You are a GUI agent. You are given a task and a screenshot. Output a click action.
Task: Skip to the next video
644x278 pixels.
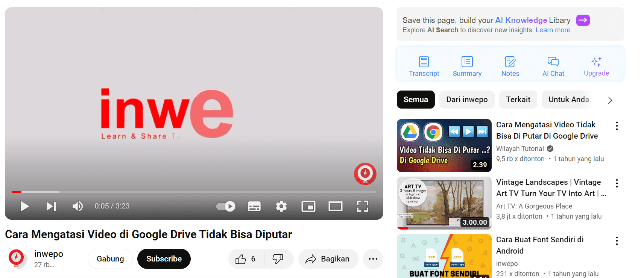pyautogui.click(x=51, y=206)
